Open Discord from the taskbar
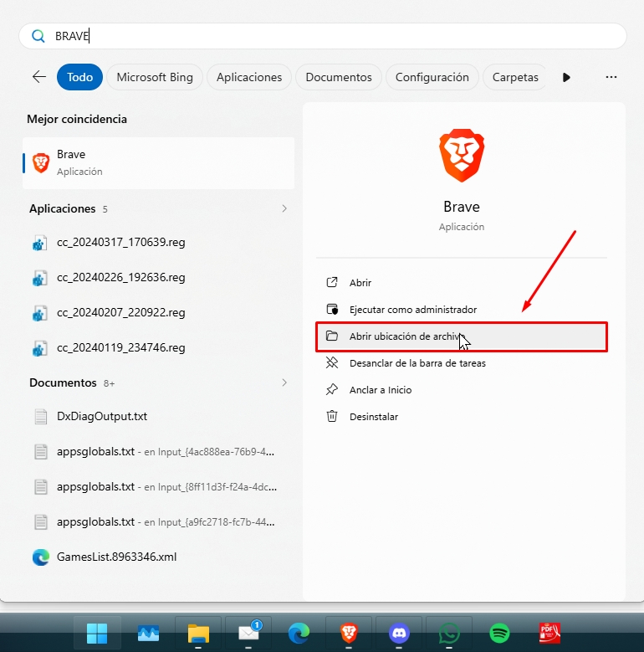 pos(399,634)
